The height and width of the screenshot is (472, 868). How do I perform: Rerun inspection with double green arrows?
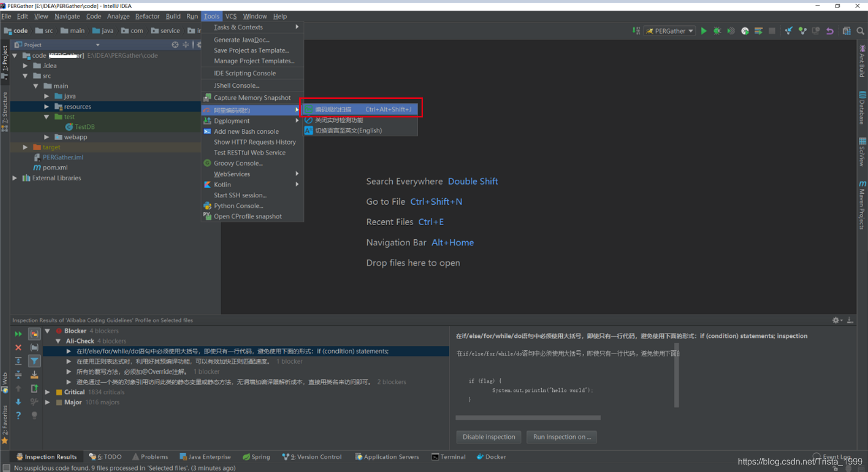pyautogui.click(x=18, y=334)
